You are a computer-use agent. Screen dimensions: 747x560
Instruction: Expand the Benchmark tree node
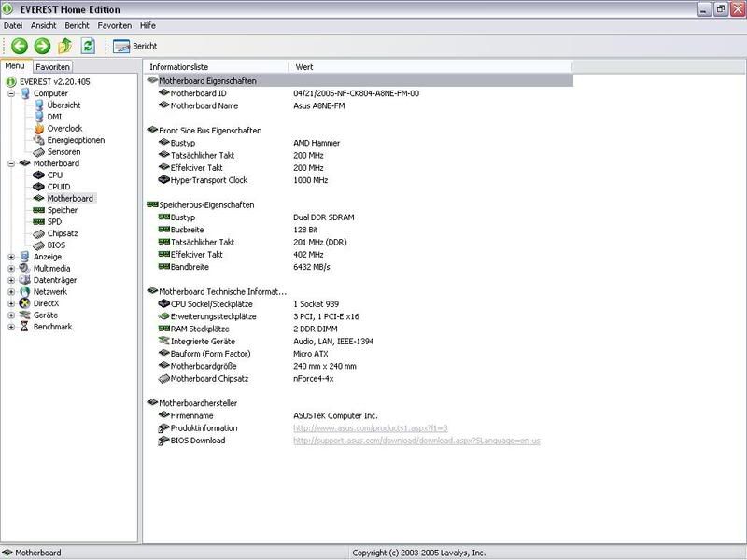11,327
